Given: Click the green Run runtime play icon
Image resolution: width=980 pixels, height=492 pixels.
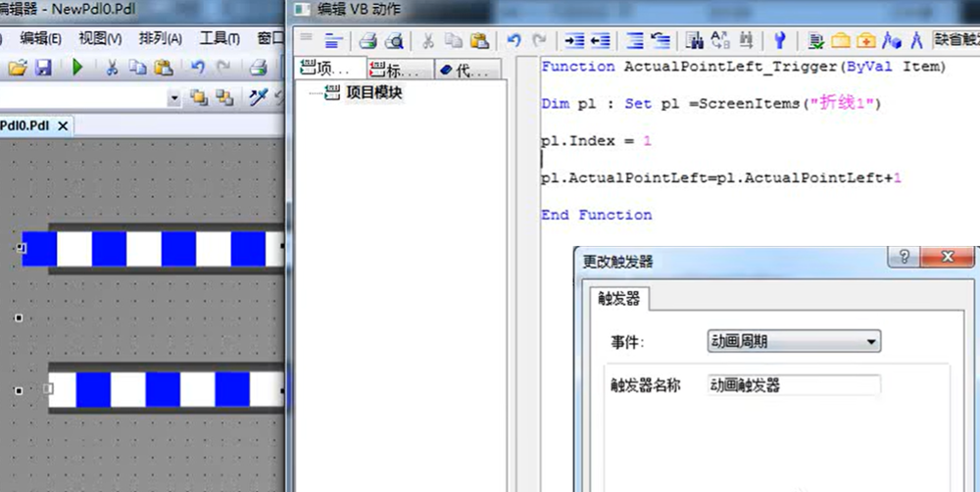Looking at the screenshot, I should (77, 68).
